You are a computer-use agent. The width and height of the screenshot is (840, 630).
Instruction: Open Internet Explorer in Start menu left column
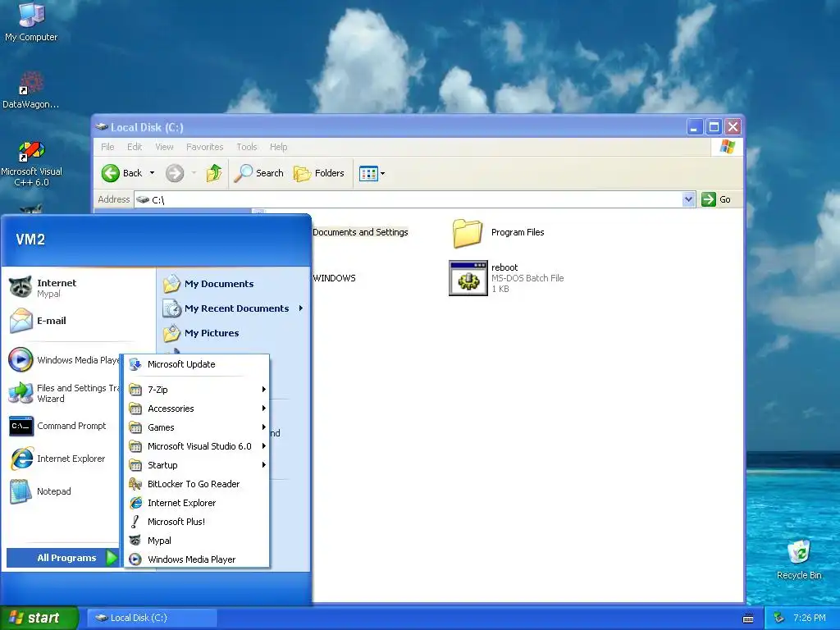tap(63, 459)
